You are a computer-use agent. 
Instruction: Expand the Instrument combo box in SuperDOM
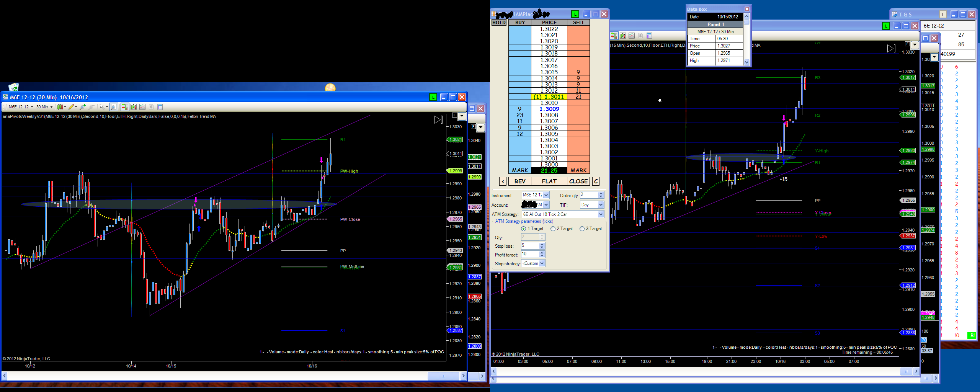click(546, 195)
